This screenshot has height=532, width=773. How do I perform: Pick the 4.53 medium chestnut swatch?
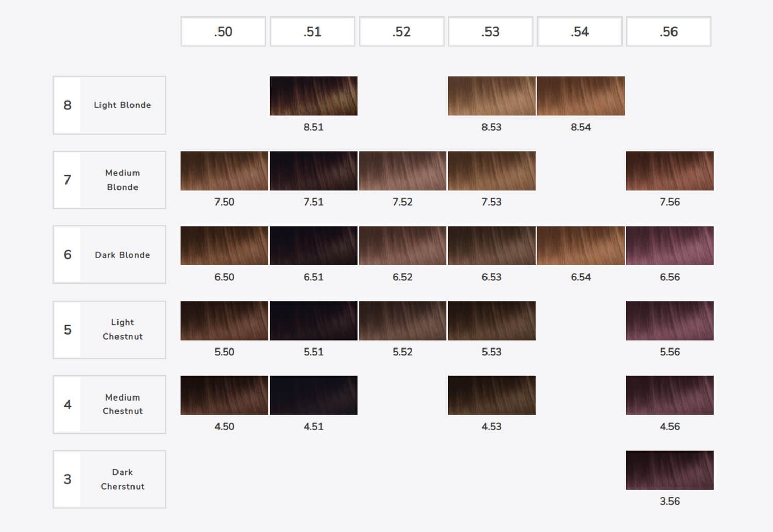tap(492, 395)
